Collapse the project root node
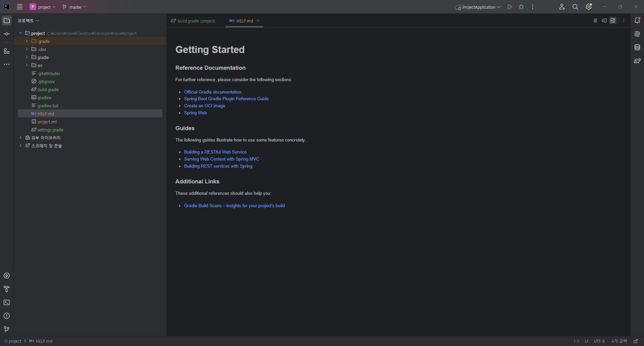This screenshot has height=346, width=644. point(20,33)
